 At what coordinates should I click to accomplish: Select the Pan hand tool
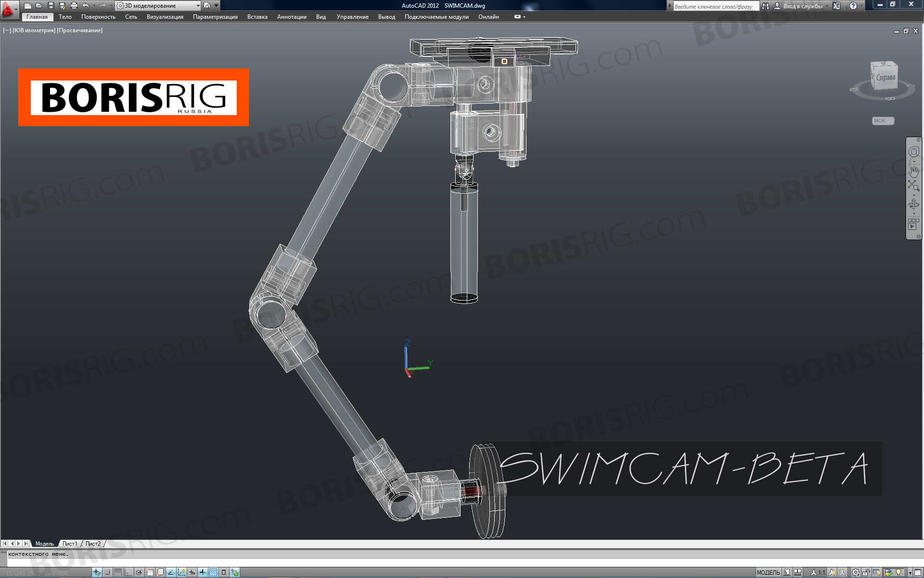point(913,171)
